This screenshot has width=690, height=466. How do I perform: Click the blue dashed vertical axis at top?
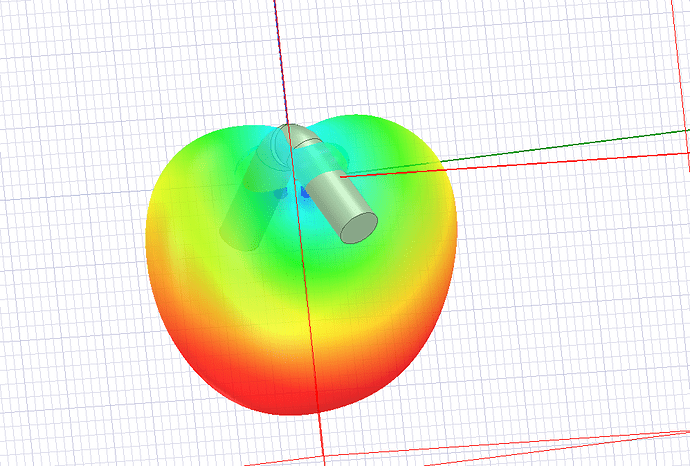pyautogui.click(x=276, y=50)
